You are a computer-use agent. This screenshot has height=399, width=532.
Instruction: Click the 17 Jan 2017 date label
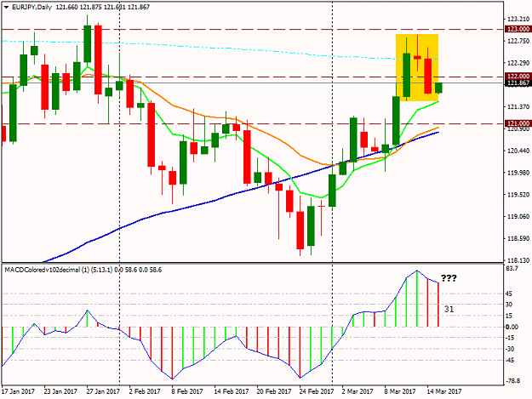point(19,391)
